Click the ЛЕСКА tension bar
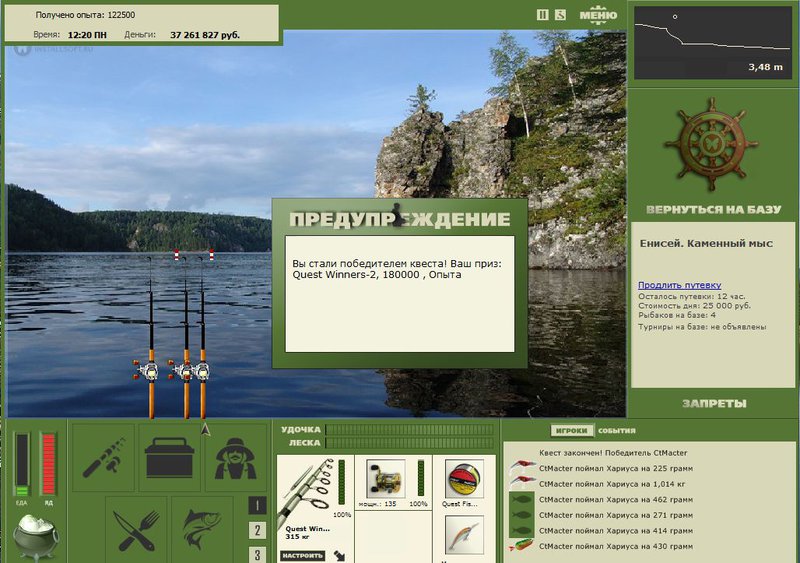The image size is (800, 563). (409, 443)
